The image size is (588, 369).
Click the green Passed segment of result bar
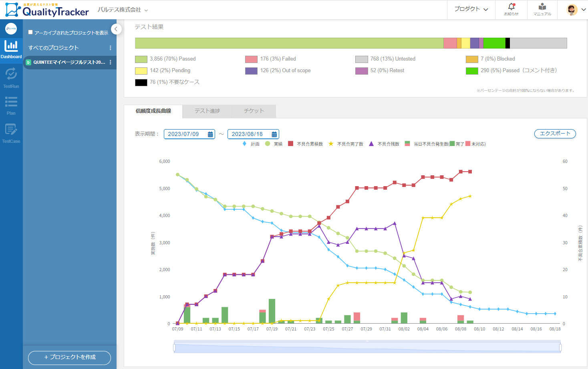pos(289,43)
